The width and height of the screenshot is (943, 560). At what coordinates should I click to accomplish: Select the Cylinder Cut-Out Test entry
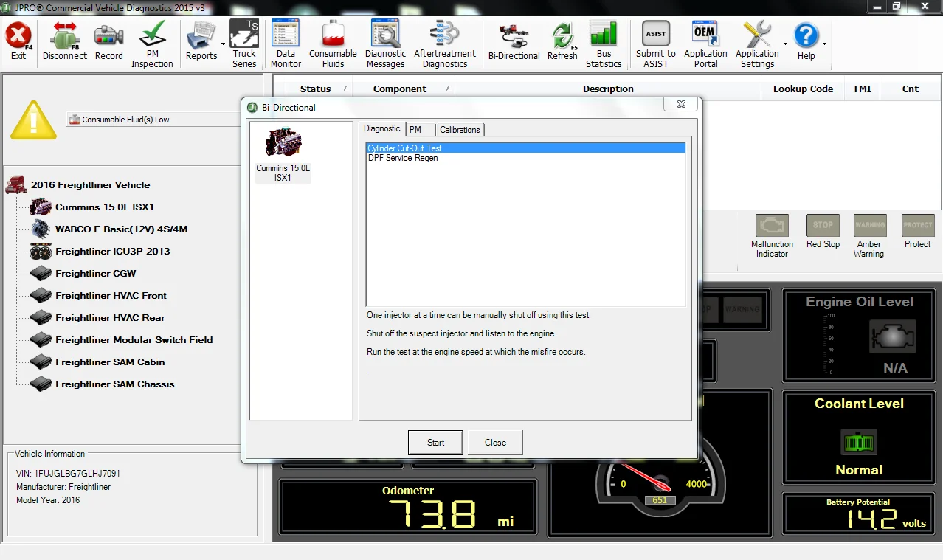525,148
